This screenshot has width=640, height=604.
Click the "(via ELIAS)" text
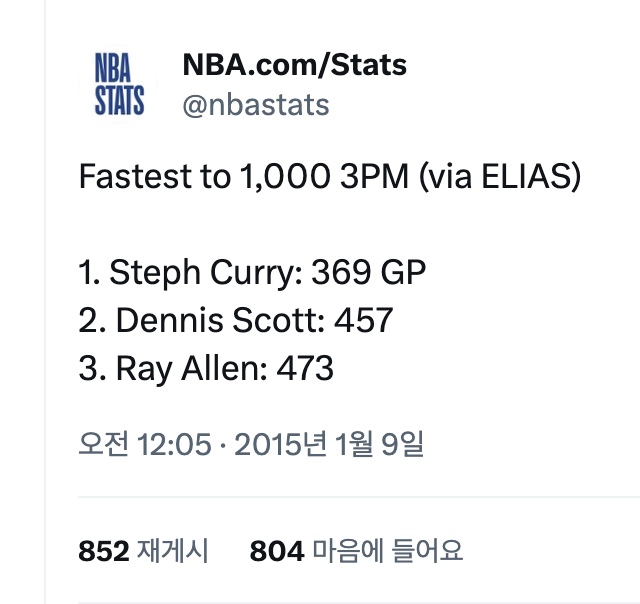click(499, 177)
